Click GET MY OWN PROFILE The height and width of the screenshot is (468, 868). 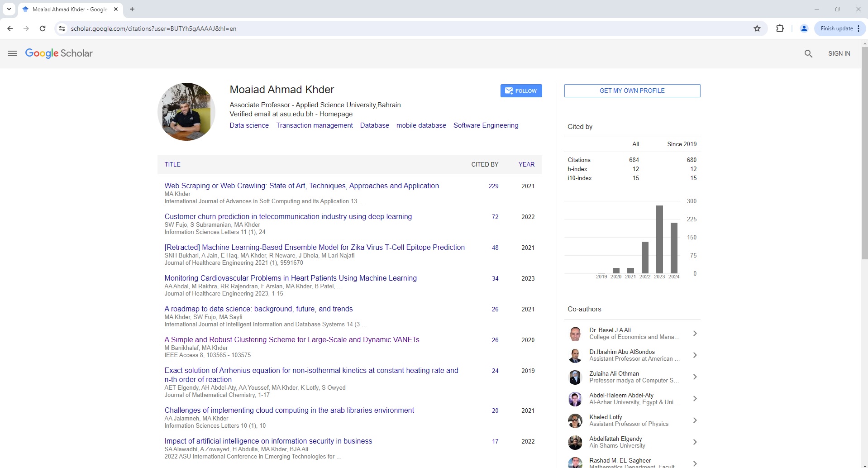pos(632,91)
